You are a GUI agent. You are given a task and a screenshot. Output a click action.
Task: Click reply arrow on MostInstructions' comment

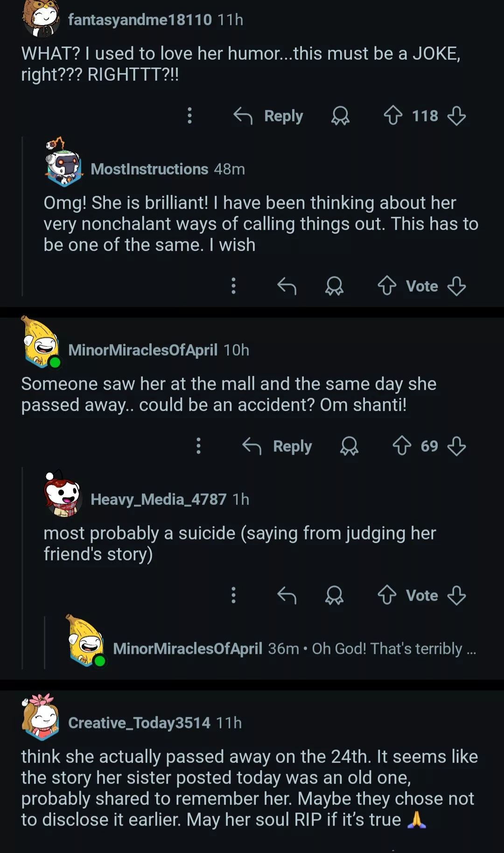click(x=287, y=286)
